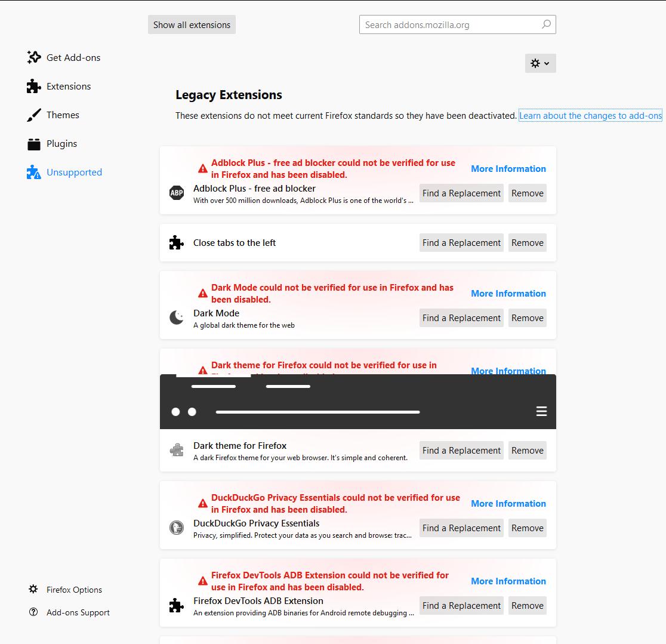Open the tools-for-all-add-ons gear dropdown
The image size is (666, 644).
click(x=540, y=63)
